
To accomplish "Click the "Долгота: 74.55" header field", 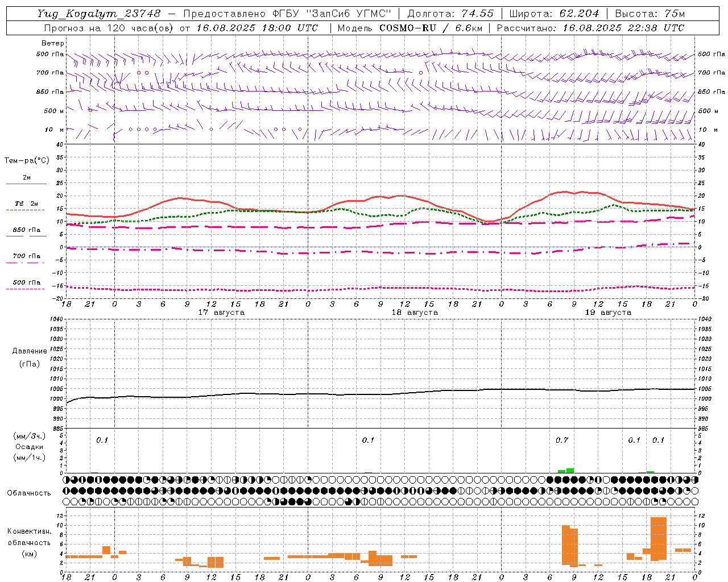I will [x=450, y=14].
